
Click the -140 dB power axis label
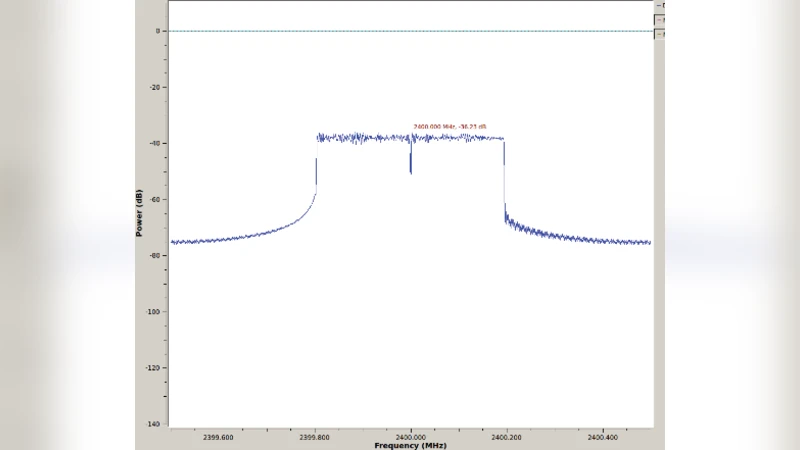click(154, 424)
